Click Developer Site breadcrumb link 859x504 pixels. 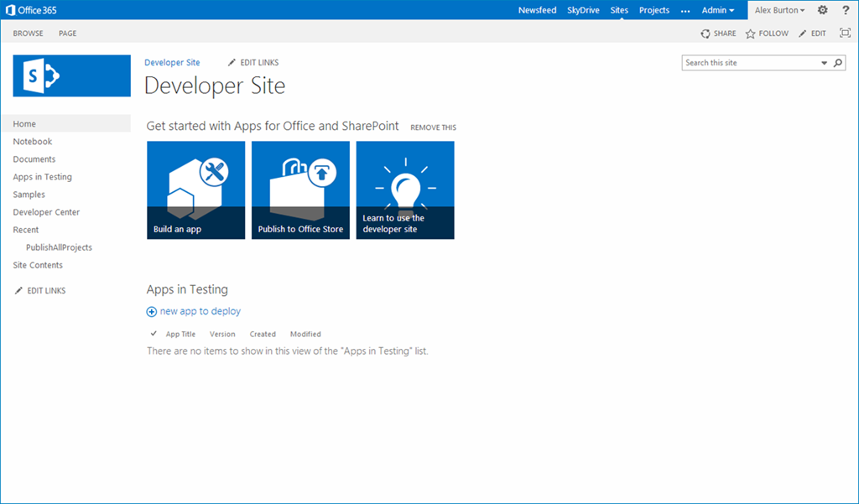tap(172, 62)
